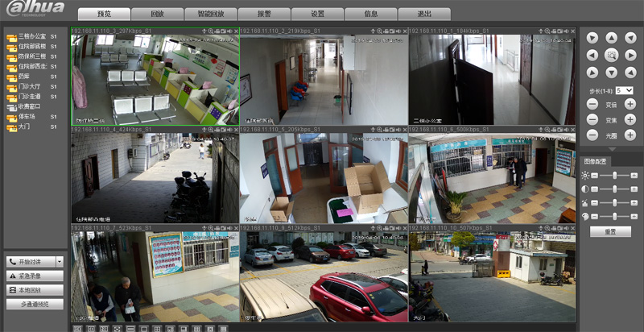The width and height of the screenshot is (644, 332).
Task: Click the 重置 reset button
Action: (610, 231)
